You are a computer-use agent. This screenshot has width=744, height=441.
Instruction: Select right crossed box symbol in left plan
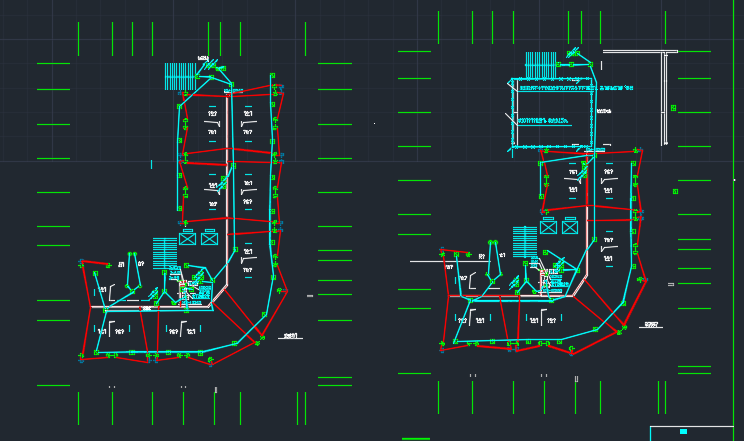coord(209,237)
